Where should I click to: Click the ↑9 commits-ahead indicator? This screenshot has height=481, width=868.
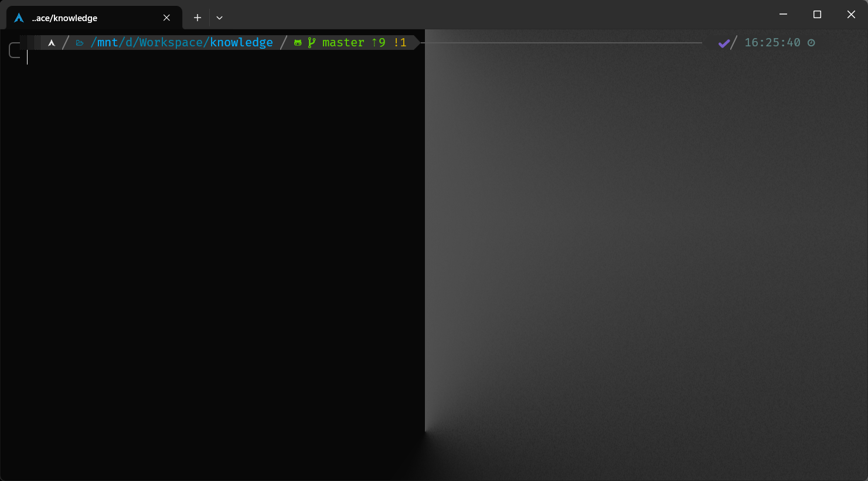379,43
